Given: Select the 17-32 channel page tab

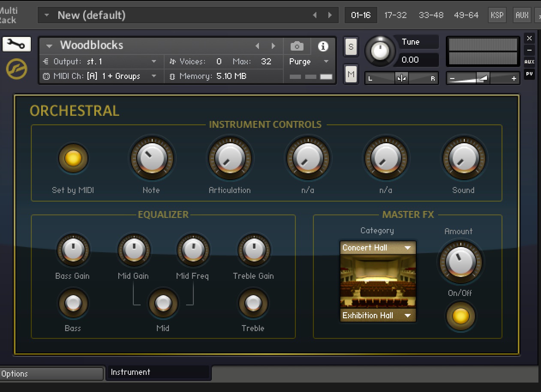Looking at the screenshot, I should pyautogui.click(x=395, y=15).
